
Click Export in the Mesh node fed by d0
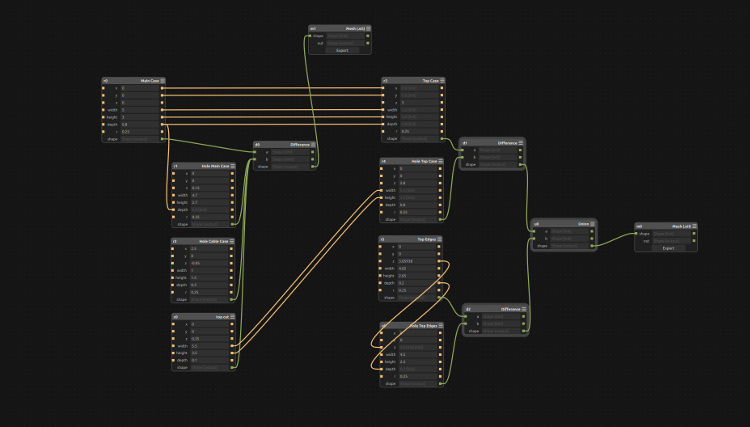[x=342, y=50]
